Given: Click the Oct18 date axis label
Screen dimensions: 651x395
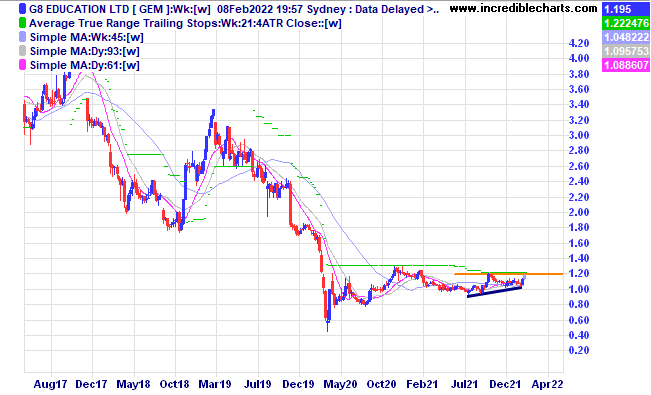Looking at the screenshot, I should [x=174, y=384].
